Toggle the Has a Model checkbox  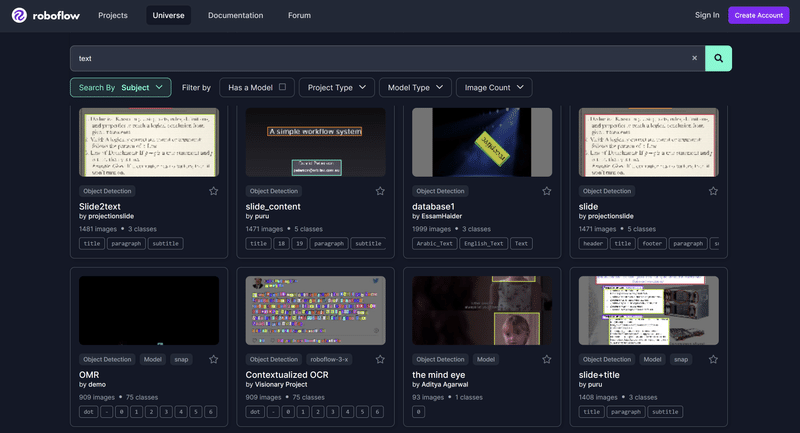pyautogui.click(x=282, y=87)
